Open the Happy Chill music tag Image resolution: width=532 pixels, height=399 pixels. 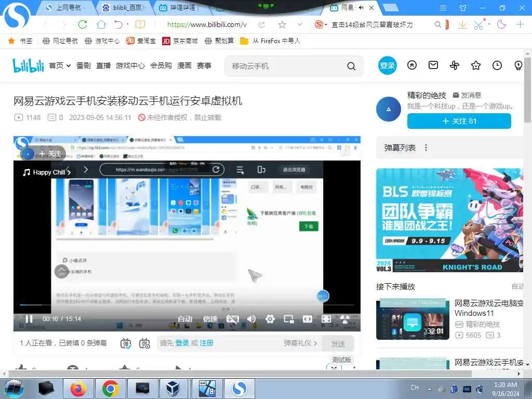tap(47, 172)
